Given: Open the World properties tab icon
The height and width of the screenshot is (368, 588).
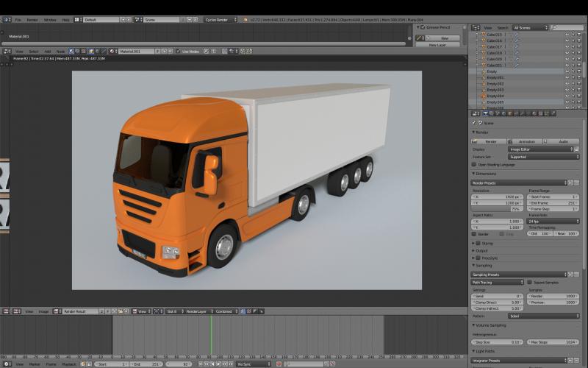Looking at the screenshot, I should [x=504, y=113].
